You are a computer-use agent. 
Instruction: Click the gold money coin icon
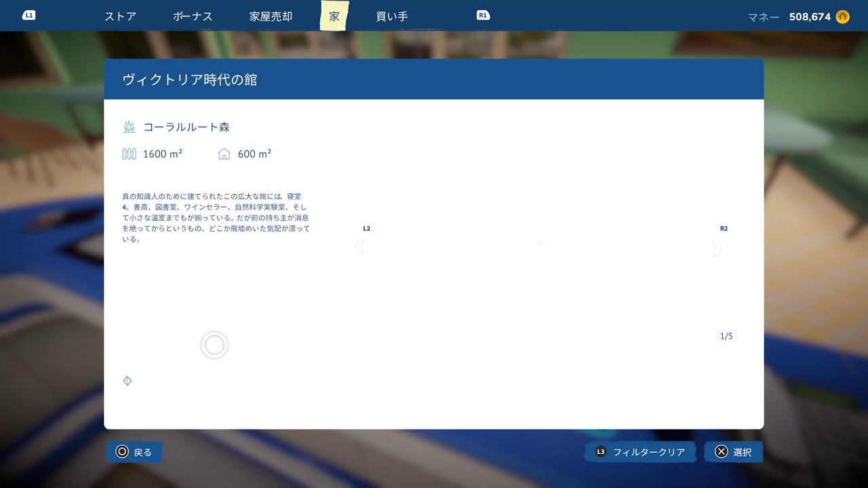[x=843, y=17]
